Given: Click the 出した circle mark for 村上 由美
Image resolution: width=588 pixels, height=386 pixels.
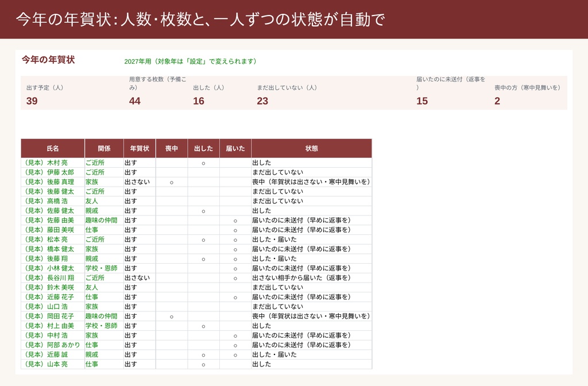Looking at the screenshot, I should coord(203,326).
